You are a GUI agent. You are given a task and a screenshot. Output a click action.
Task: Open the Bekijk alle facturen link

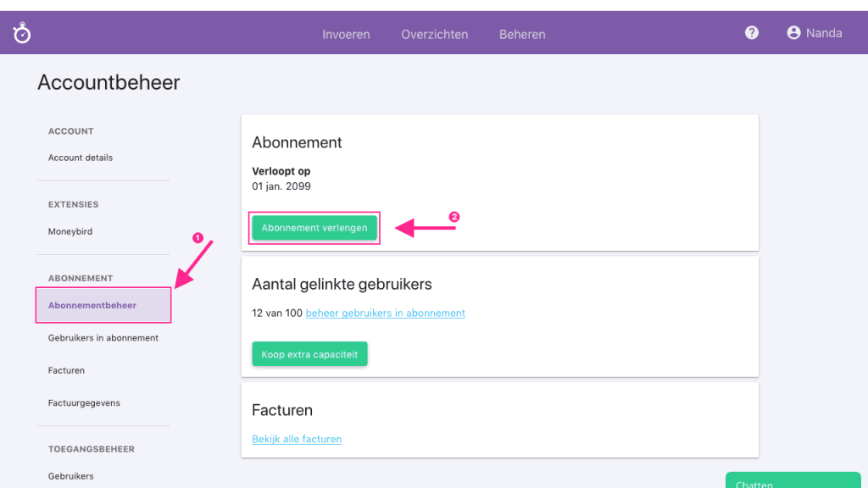click(x=297, y=439)
